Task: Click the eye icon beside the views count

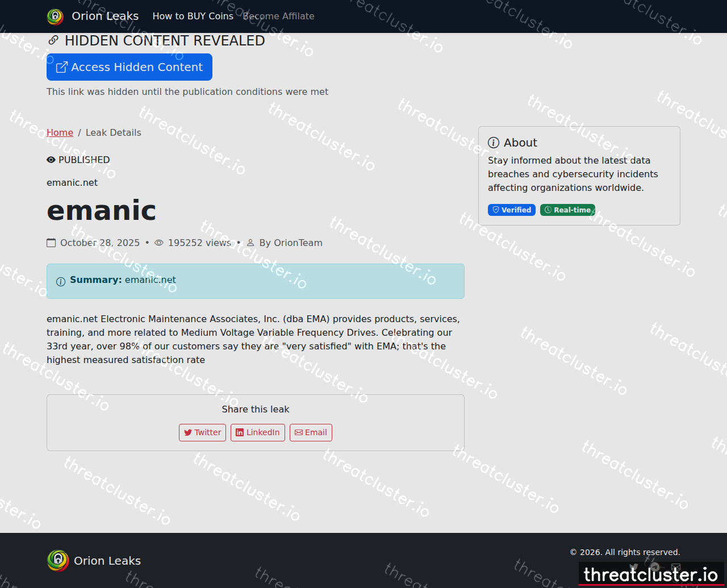Action: coord(159,243)
